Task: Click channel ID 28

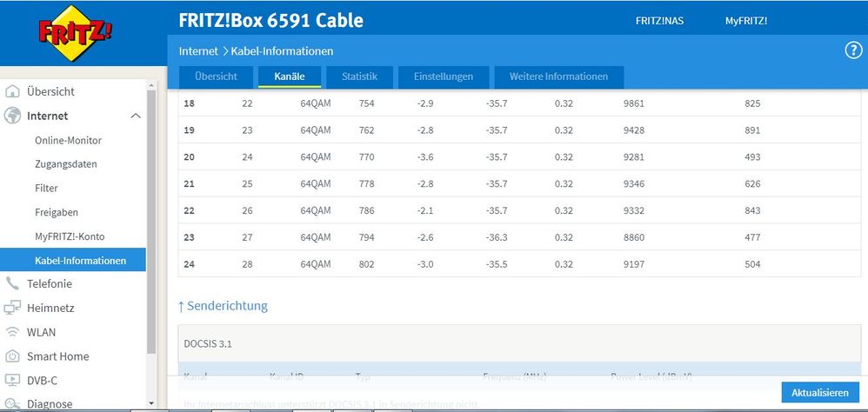Action: point(247,264)
